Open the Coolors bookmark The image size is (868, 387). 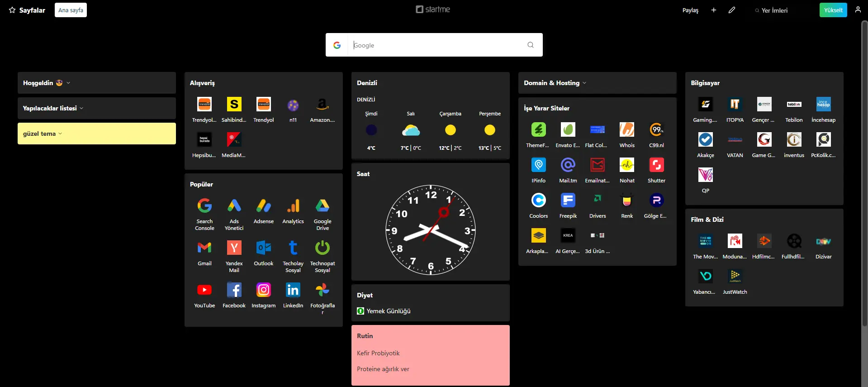click(539, 201)
